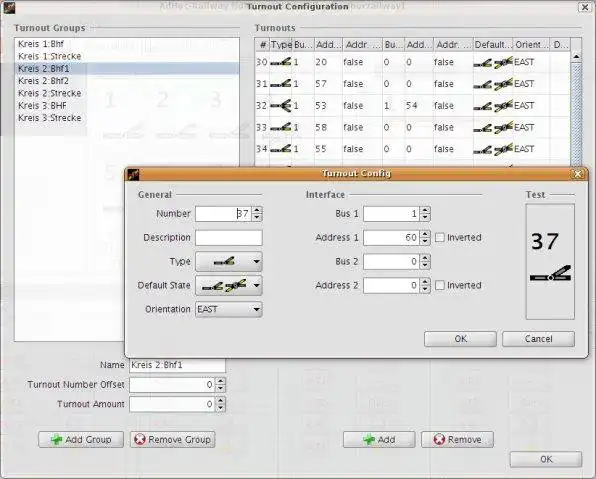Open the Default State dropdown
The width and height of the screenshot is (596, 479).
229,285
